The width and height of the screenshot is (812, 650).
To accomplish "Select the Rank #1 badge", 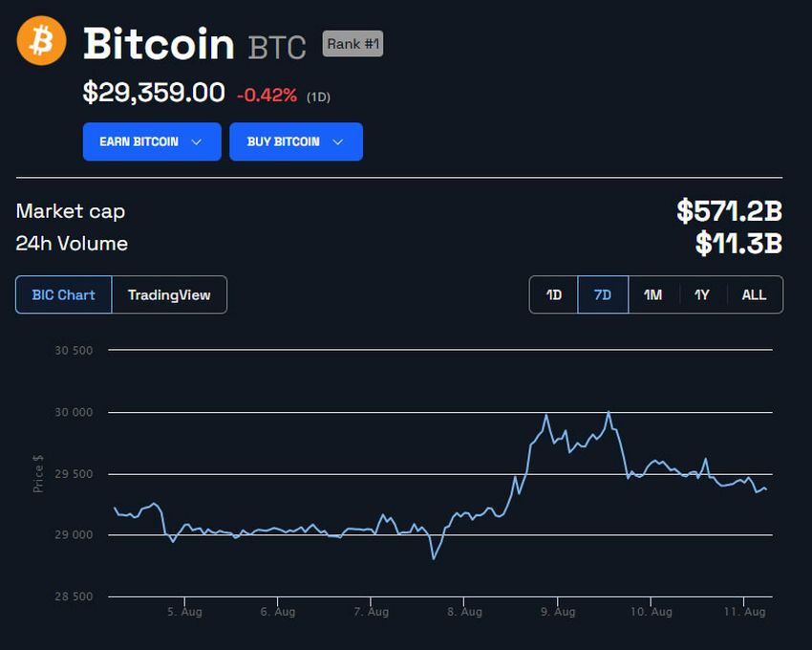I will tap(353, 44).
